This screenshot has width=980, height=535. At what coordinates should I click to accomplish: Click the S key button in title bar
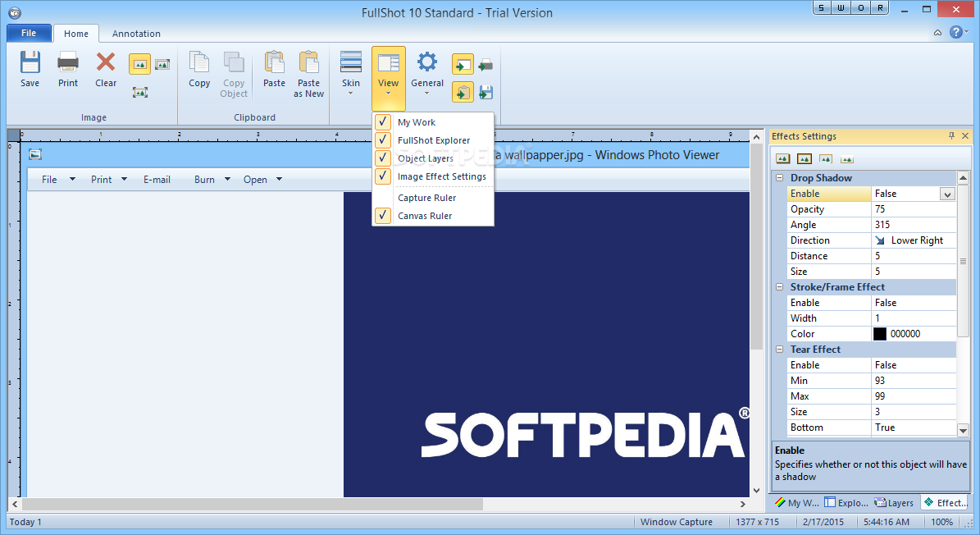pos(821,7)
